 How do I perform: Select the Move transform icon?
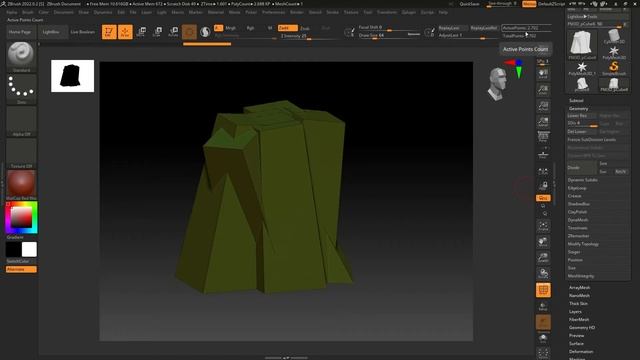(x=141, y=32)
